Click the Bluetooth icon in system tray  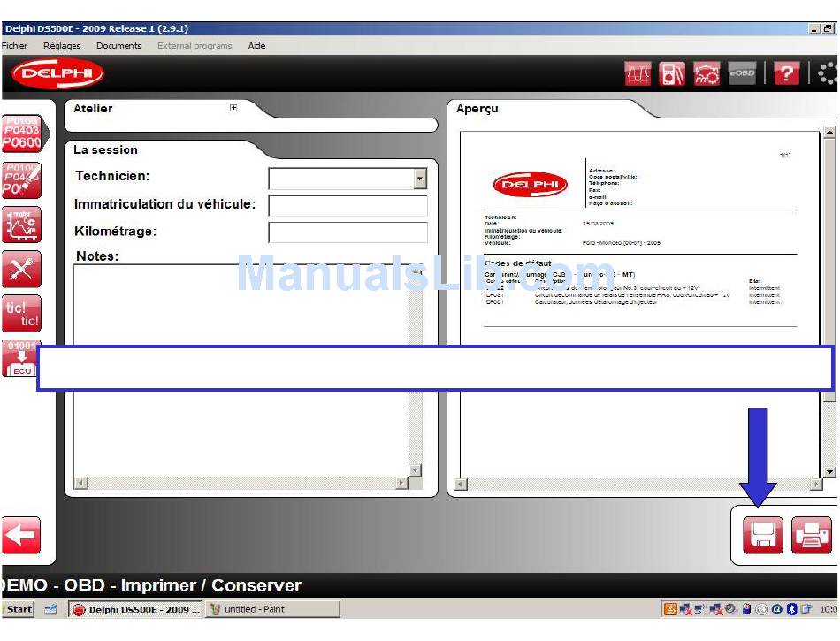click(x=791, y=609)
